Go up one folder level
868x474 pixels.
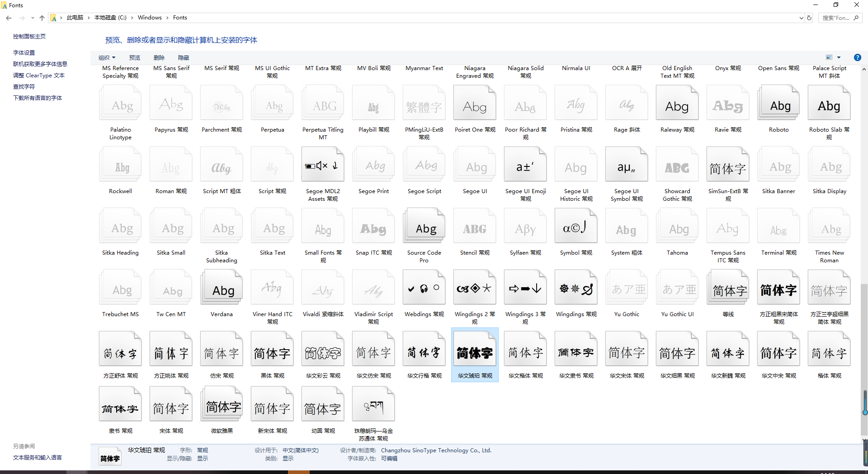(x=42, y=18)
